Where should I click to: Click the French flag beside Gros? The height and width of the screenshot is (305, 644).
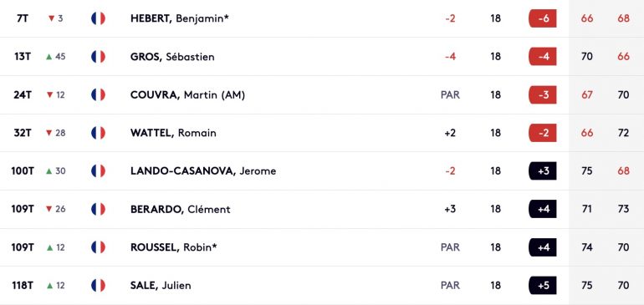point(98,57)
